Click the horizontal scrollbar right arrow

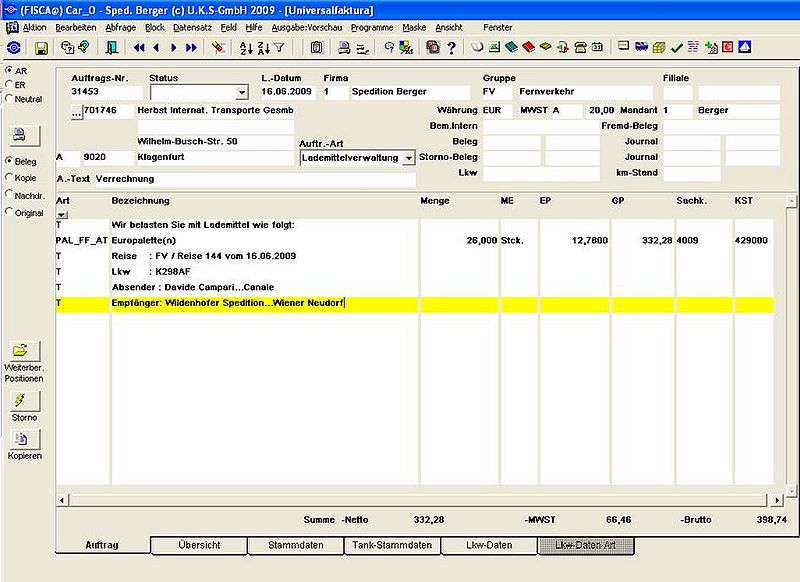point(777,500)
